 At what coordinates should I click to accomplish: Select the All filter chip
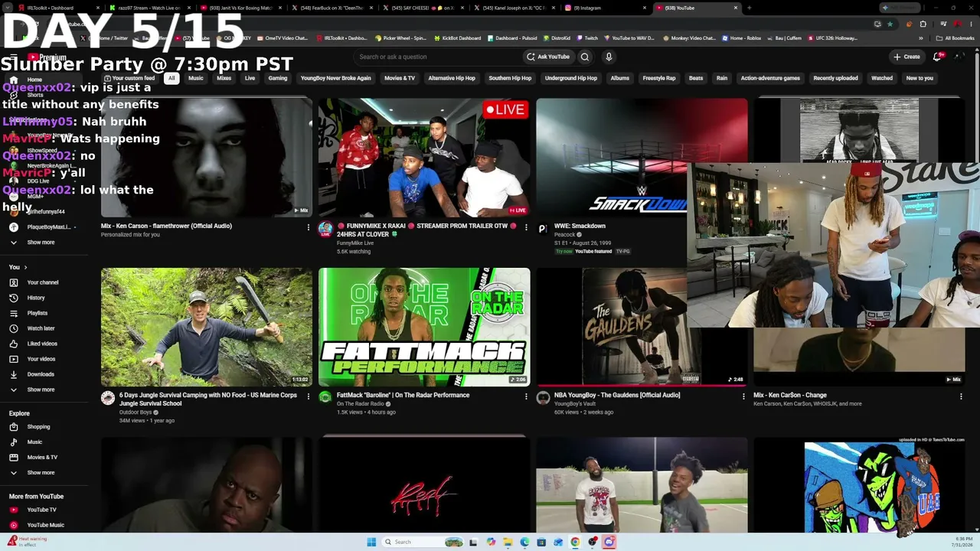[171, 78]
